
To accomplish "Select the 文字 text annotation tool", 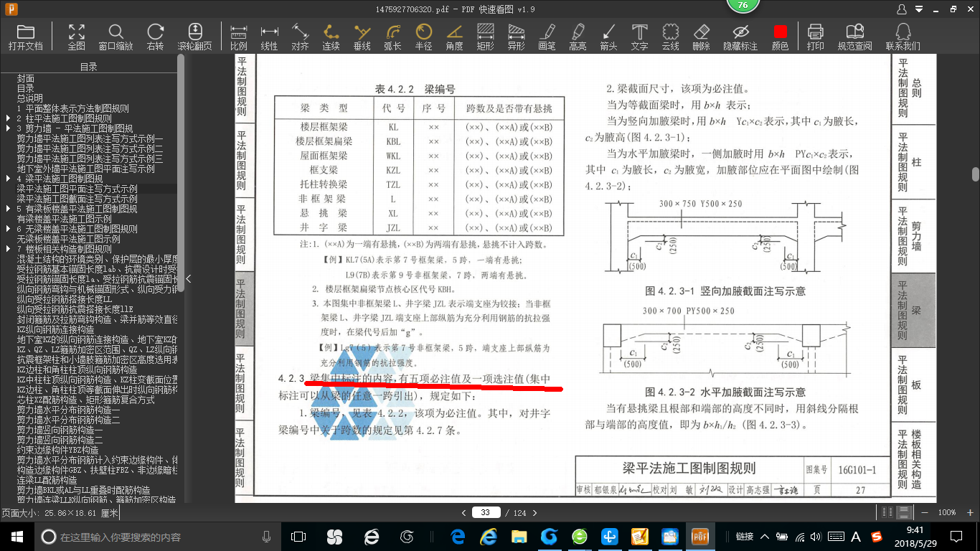I will point(639,37).
